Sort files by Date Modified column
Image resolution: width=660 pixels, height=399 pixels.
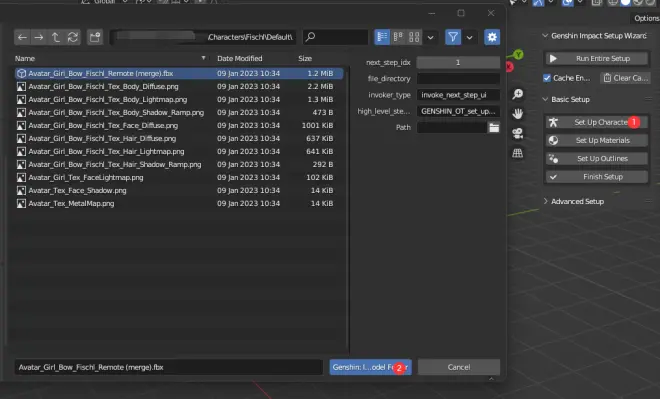pyautogui.click(x=240, y=59)
